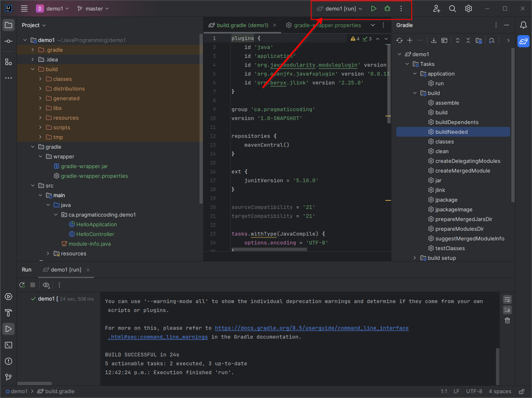The height and width of the screenshot is (398, 532).
Task: Stop the running process square button
Action: coord(33,285)
